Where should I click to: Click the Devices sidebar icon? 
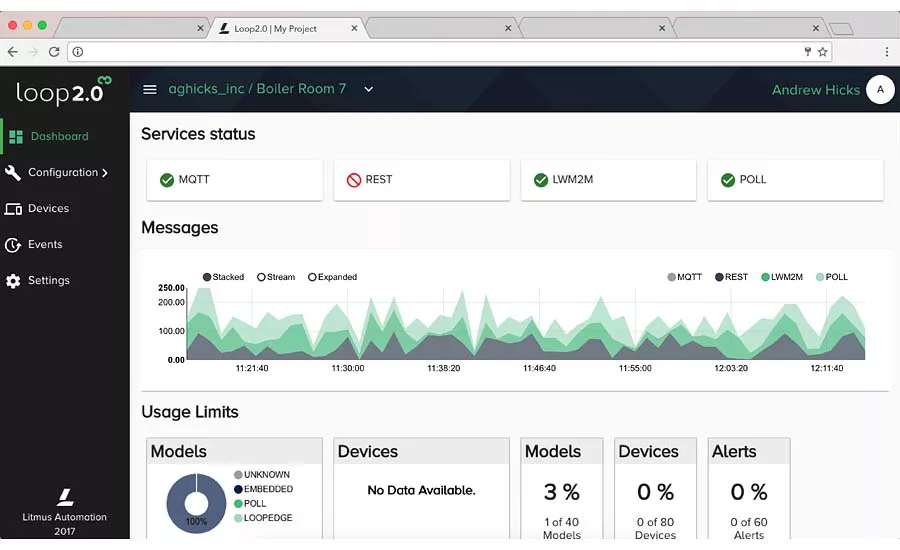tap(13, 208)
